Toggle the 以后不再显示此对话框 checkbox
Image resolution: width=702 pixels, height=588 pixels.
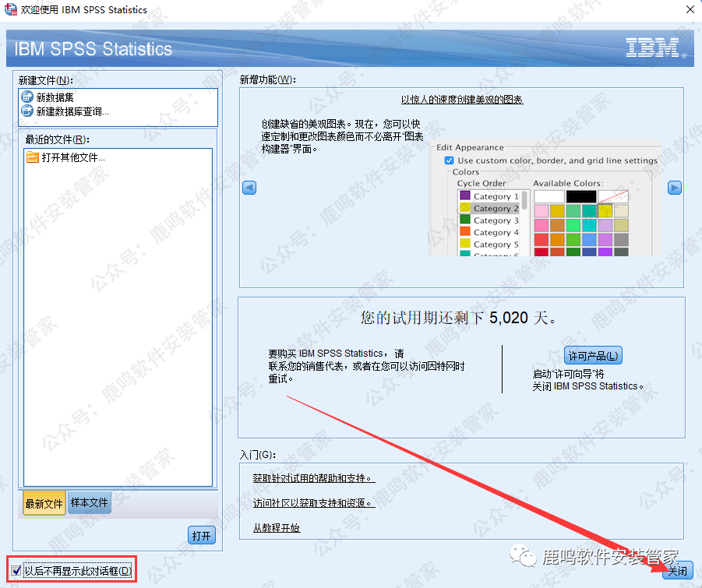[17, 571]
